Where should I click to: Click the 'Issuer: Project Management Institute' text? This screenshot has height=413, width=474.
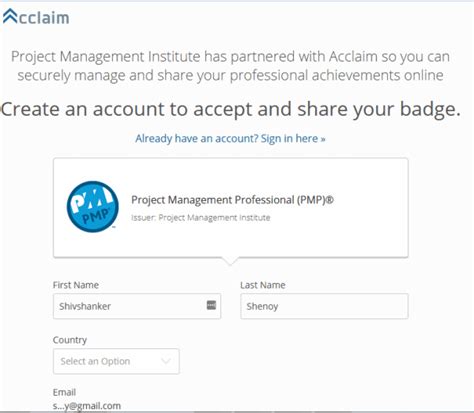coord(201,218)
